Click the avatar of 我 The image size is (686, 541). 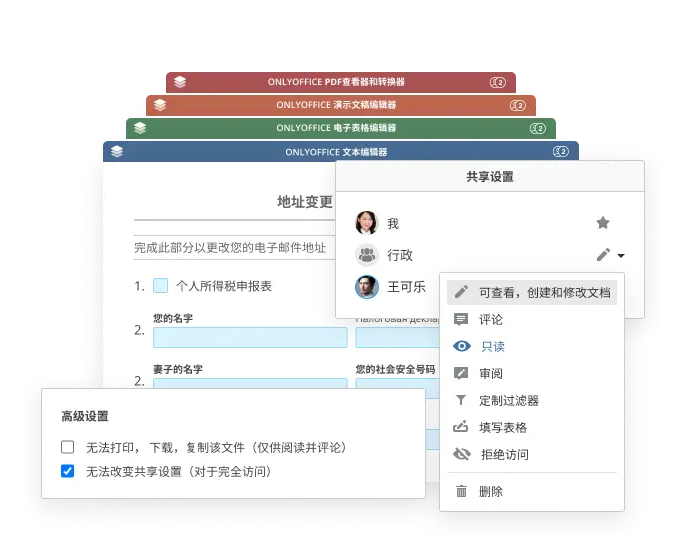[367, 223]
